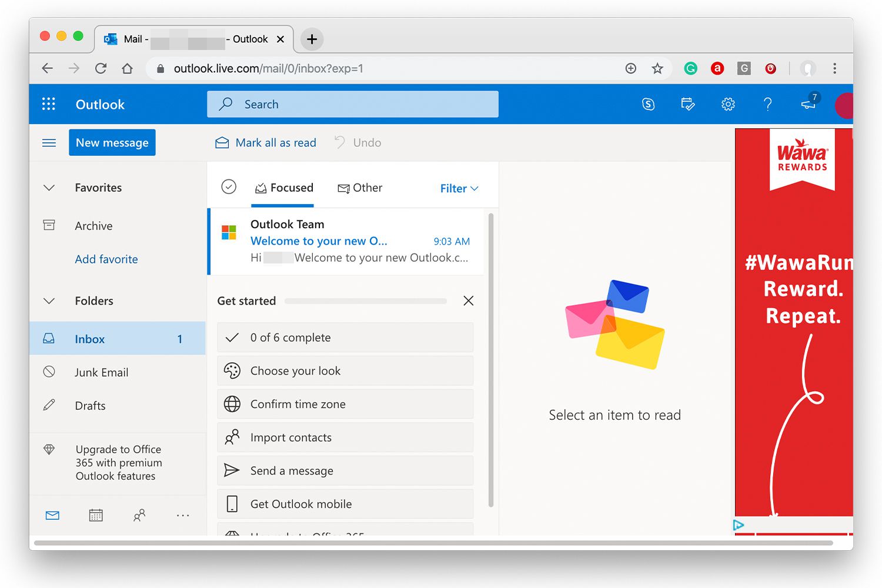This screenshot has width=882, height=588.
Task: Click the message list vertical scrollbar
Action: tap(491, 360)
